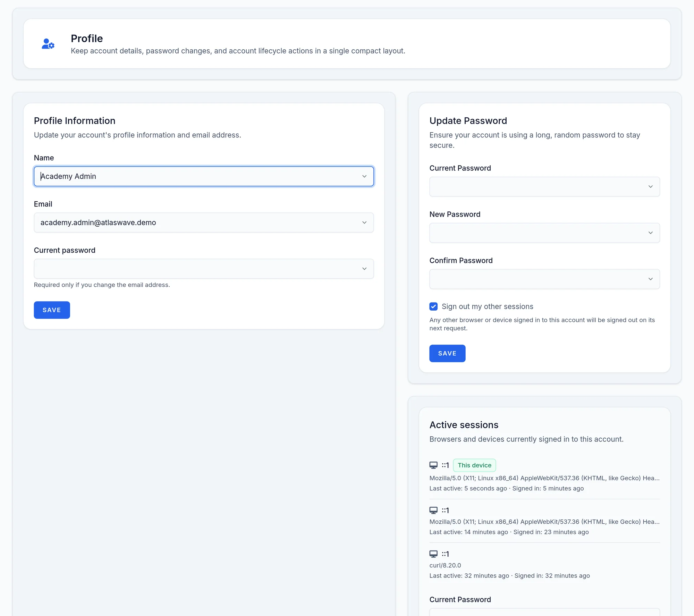This screenshot has width=694, height=616.
Task: Click the Update Password heading
Action: click(x=468, y=121)
